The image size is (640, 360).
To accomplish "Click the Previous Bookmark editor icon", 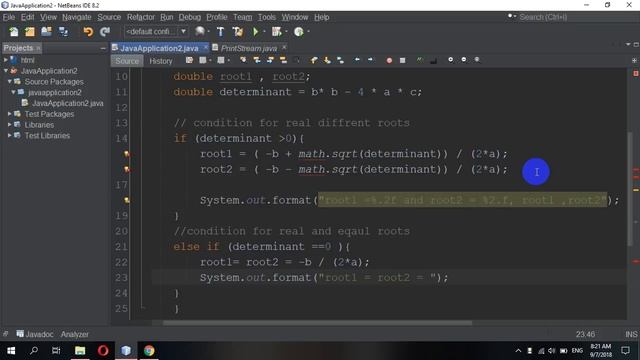I will (314, 60).
